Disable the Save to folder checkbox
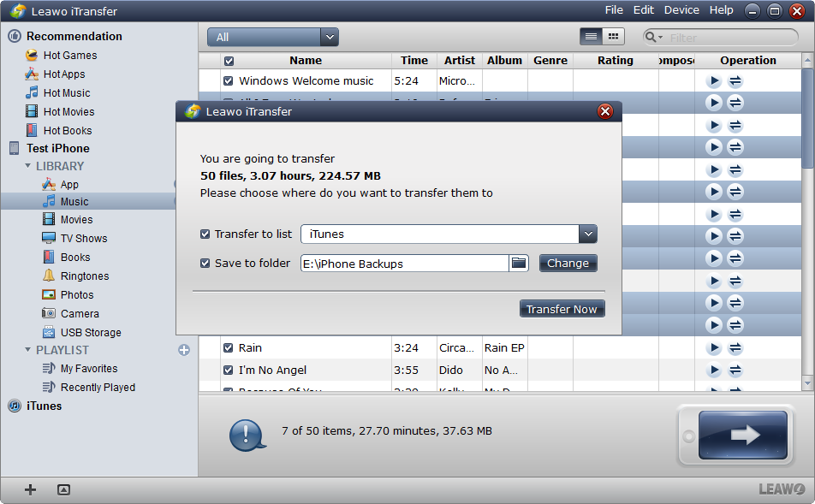Viewport: 815px width, 504px height. (x=205, y=264)
